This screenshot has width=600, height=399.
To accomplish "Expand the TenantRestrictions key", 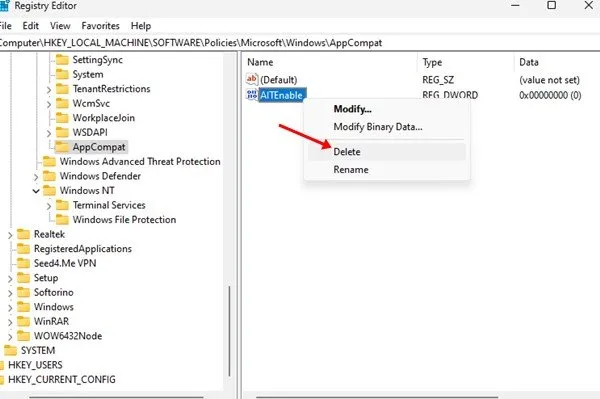I will coord(49,90).
